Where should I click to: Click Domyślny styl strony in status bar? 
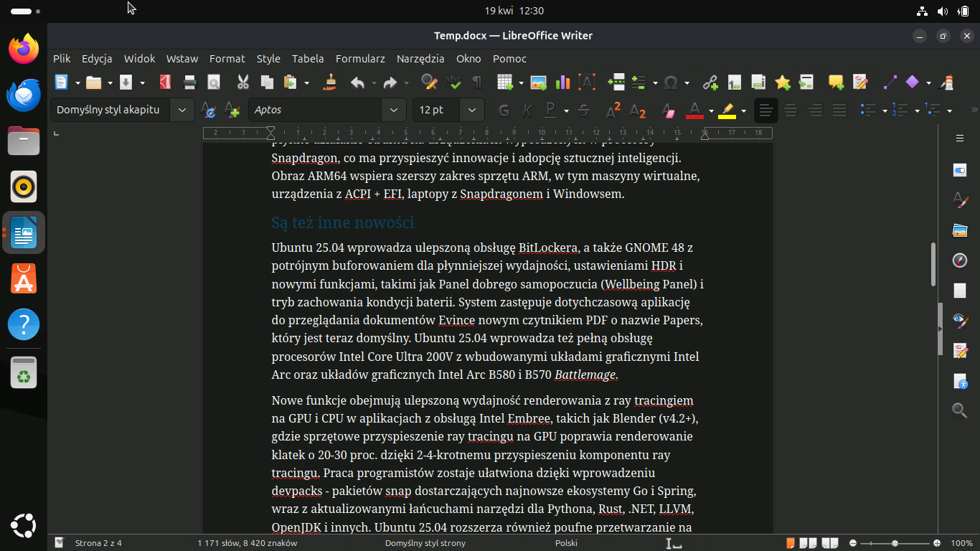[x=425, y=543]
